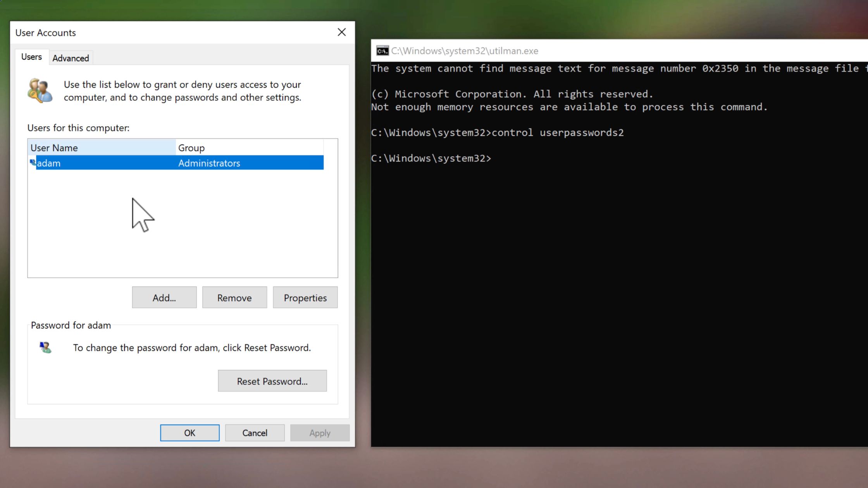Confirm with the OK button
Image resolution: width=868 pixels, height=488 pixels.
coord(189,433)
